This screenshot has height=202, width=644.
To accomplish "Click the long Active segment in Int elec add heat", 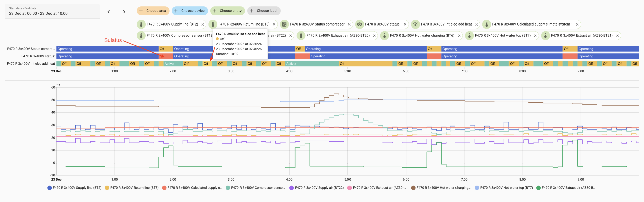I will 312,64.
